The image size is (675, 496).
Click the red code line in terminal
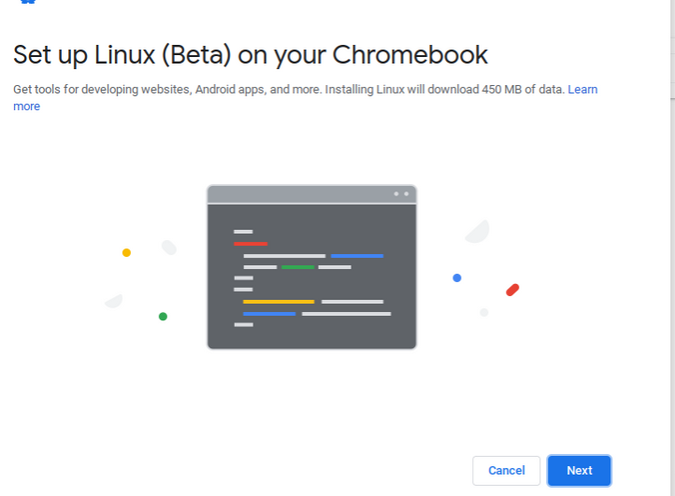click(250, 243)
